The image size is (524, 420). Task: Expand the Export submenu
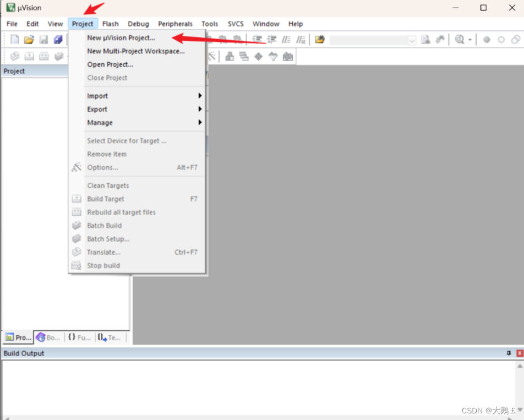pyautogui.click(x=144, y=109)
